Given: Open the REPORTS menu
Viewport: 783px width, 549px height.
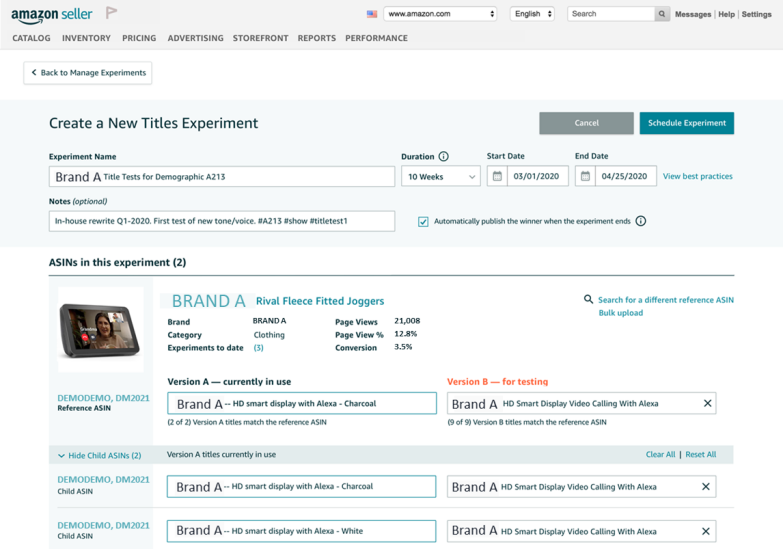Looking at the screenshot, I should click(x=317, y=38).
